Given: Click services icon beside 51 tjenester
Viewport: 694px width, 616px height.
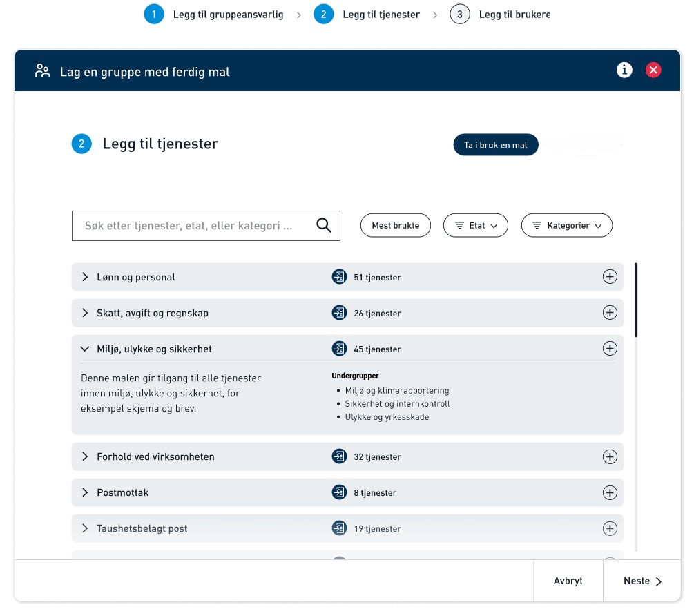Looking at the screenshot, I should (x=338, y=277).
